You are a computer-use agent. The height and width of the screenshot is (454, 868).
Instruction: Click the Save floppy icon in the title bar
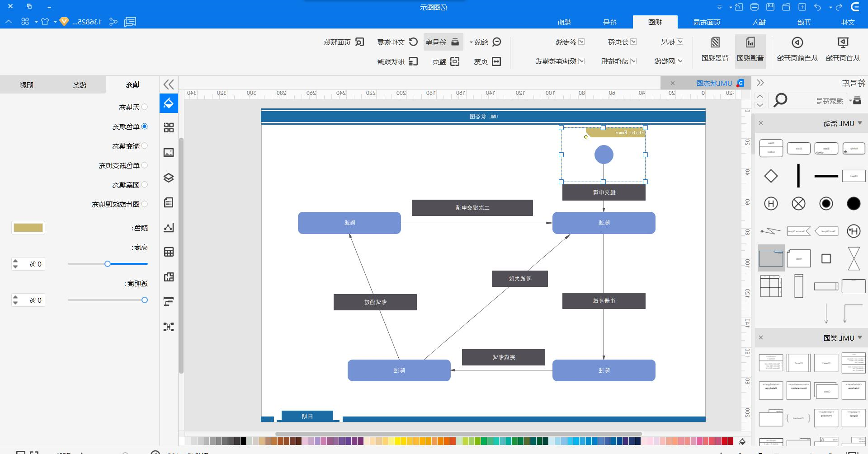[x=770, y=7]
